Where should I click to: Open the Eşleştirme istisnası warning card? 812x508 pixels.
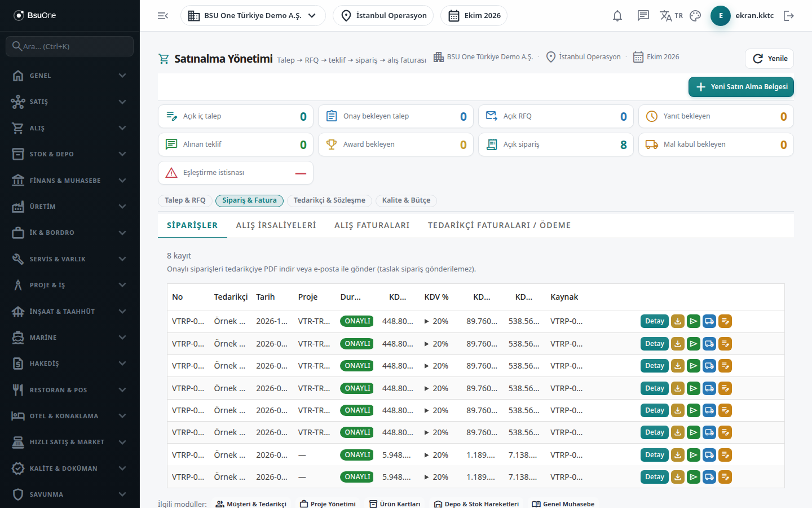[236, 173]
